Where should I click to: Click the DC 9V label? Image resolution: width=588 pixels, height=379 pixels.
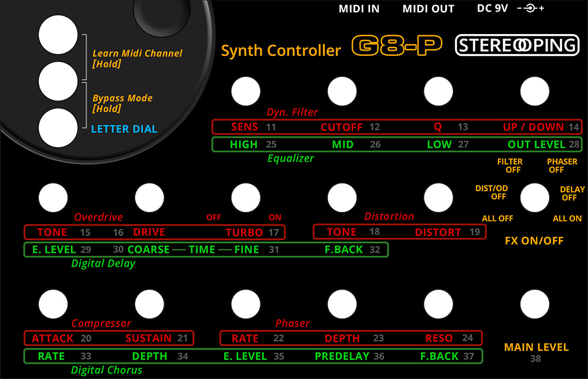click(492, 8)
